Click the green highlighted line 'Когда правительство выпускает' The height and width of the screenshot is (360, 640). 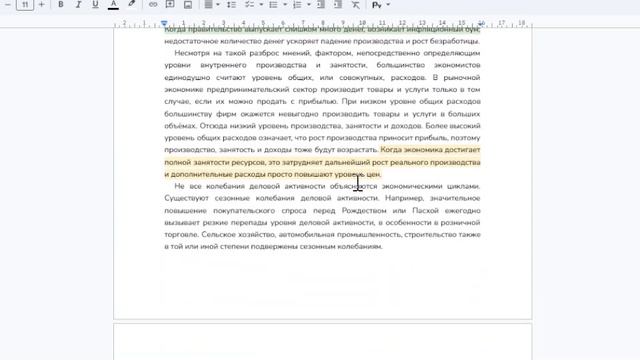coord(322,29)
